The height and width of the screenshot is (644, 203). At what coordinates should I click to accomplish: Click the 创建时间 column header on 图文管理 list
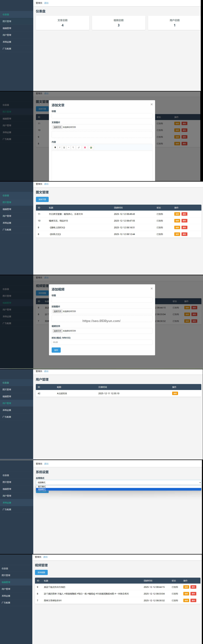click(x=118, y=208)
